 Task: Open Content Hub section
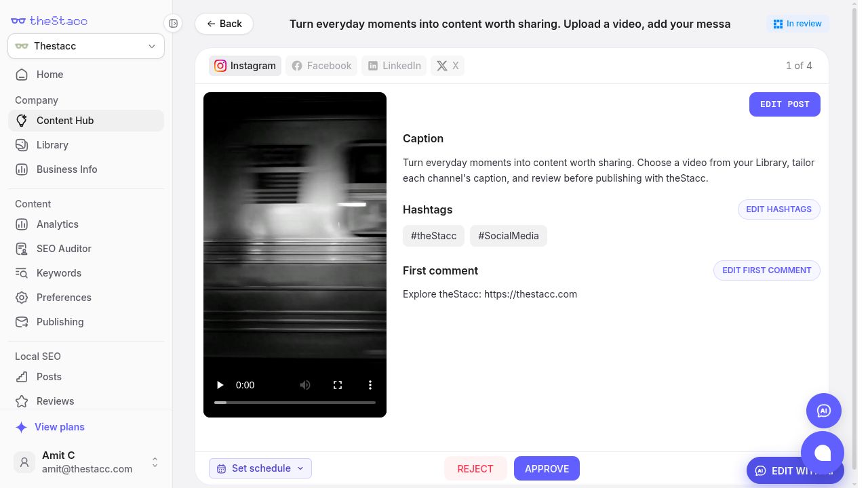point(86,121)
